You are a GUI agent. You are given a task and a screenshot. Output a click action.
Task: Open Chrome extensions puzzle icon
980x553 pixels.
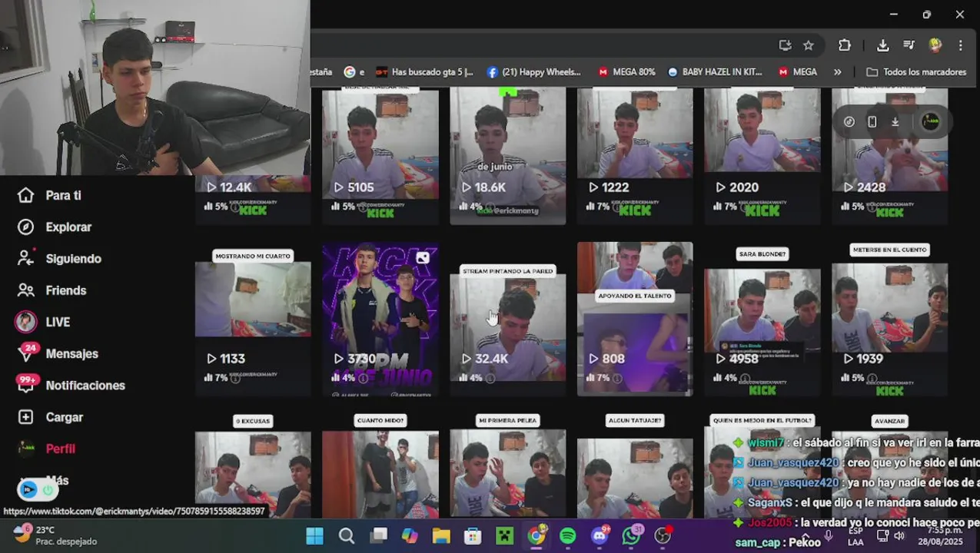tap(845, 45)
